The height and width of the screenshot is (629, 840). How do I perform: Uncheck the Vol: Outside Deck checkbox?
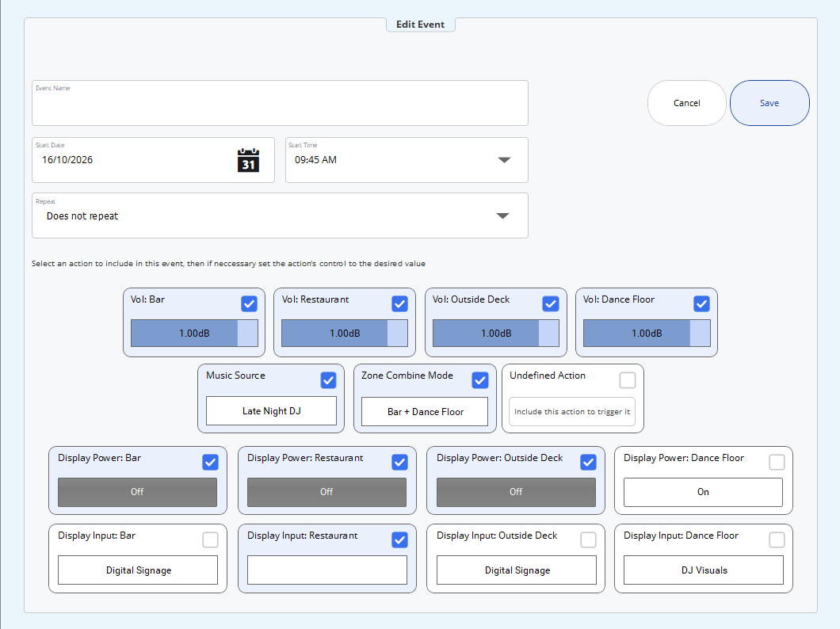[551, 303]
